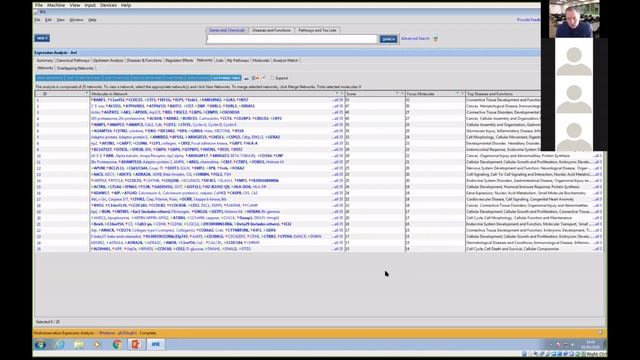The image size is (640, 360).
Task: Open Internet Explorer from the taskbar
Action: (x=60, y=345)
